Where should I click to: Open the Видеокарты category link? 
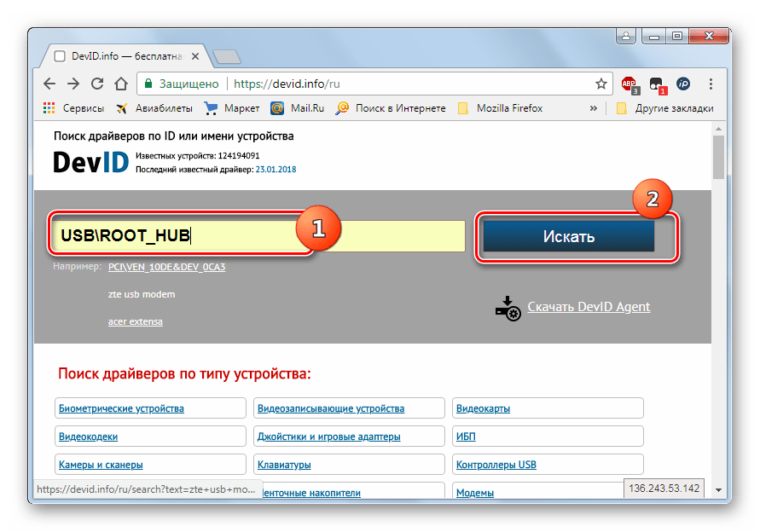pos(483,408)
